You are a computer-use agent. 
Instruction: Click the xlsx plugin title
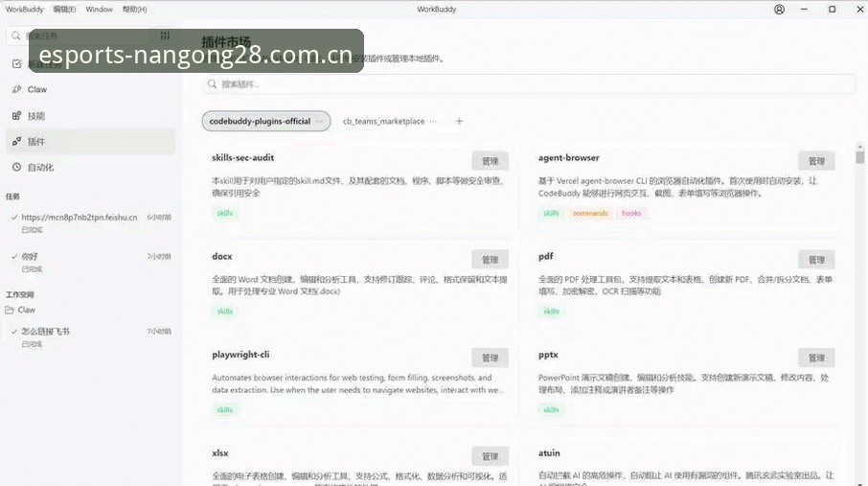point(219,453)
